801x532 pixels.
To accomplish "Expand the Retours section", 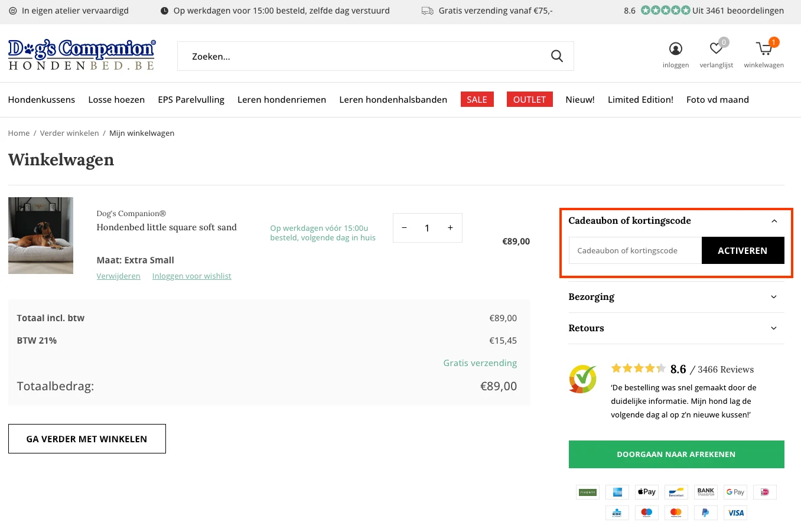I will (675, 328).
